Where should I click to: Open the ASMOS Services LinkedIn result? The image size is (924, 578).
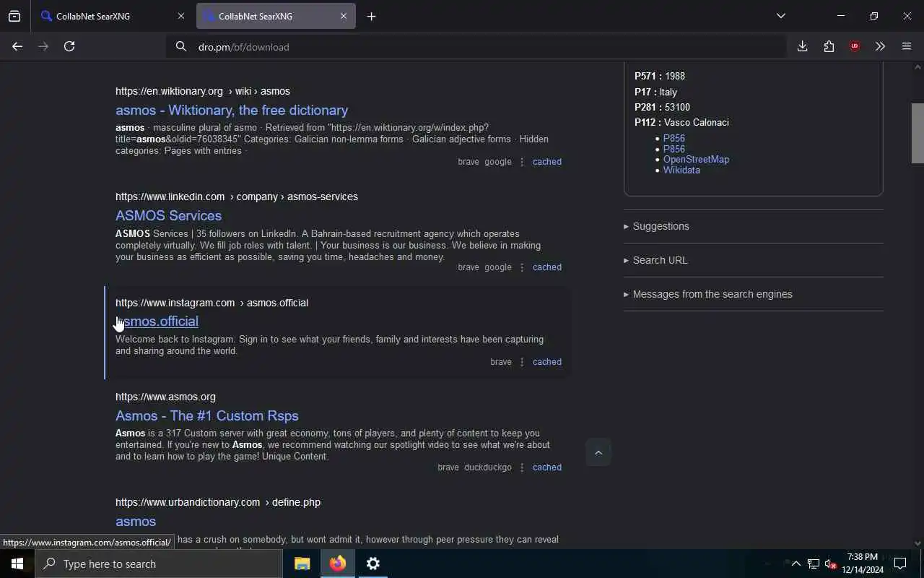168,215
